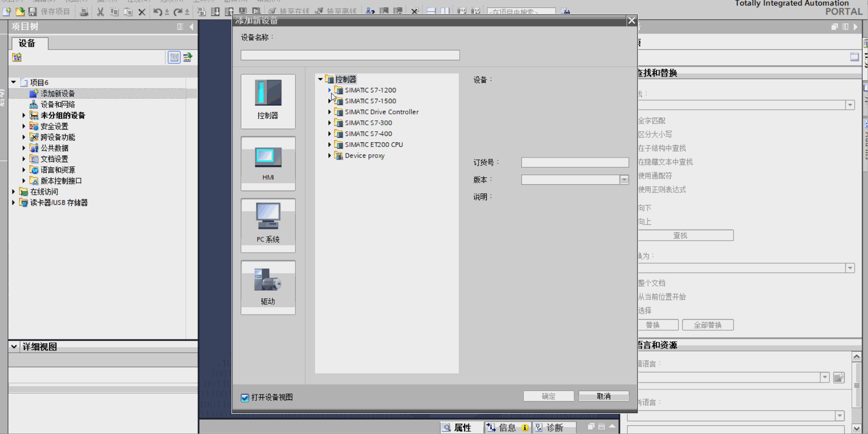Choose the HMI device category
The image size is (868, 434).
pos(268,163)
